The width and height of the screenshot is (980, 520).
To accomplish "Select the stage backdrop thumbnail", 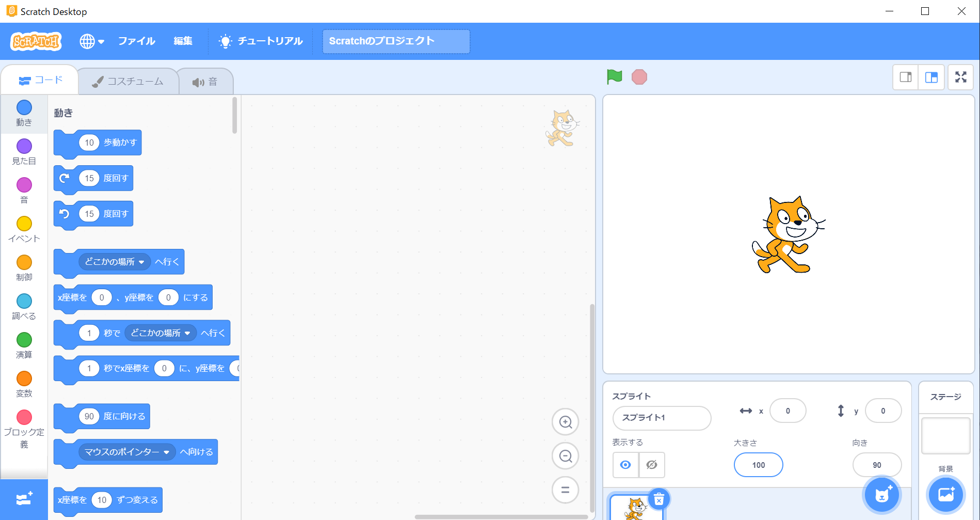I will click(945, 436).
